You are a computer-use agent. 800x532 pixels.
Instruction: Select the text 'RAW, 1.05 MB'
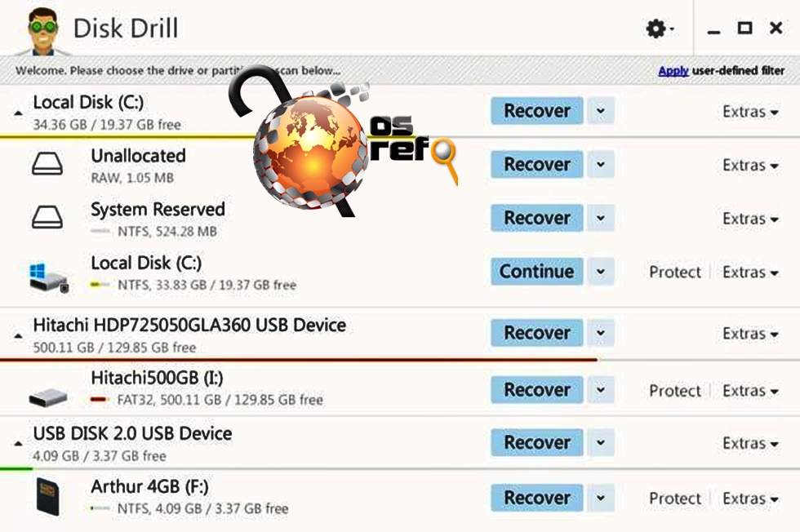click(132, 178)
